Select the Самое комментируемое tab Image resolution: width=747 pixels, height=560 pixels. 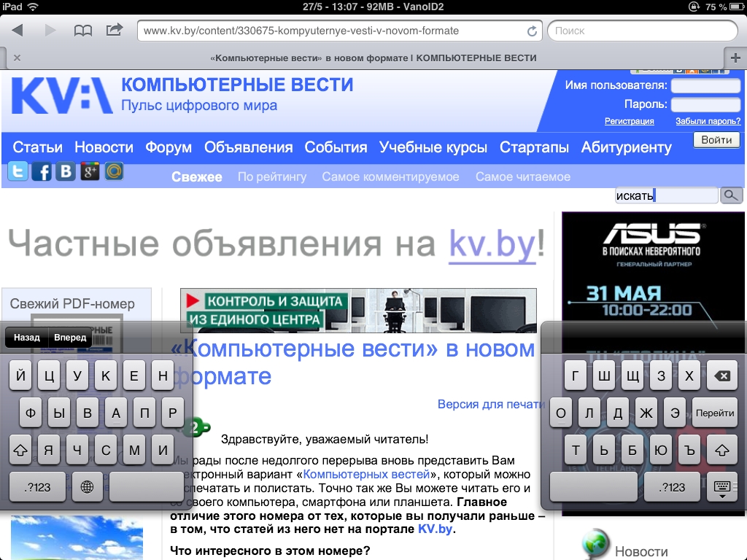pyautogui.click(x=391, y=177)
